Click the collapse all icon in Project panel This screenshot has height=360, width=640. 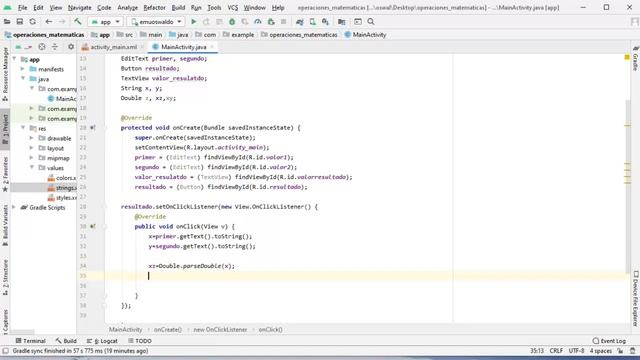pos(55,47)
